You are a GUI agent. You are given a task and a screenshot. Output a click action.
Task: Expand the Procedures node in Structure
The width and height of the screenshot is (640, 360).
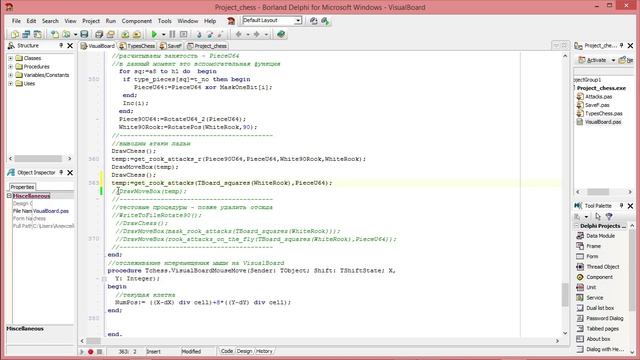pos(11,67)
